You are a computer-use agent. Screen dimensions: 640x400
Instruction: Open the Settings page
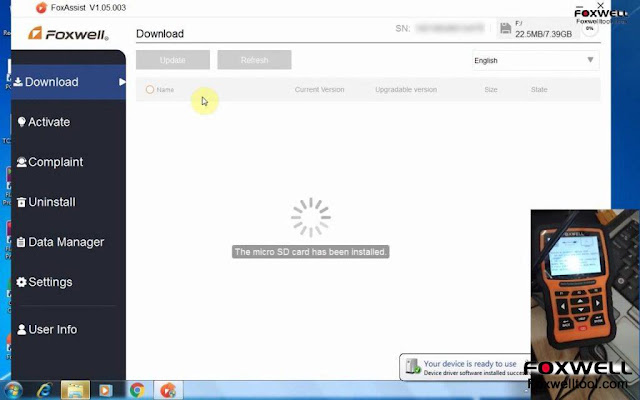[x=50, y=282]
